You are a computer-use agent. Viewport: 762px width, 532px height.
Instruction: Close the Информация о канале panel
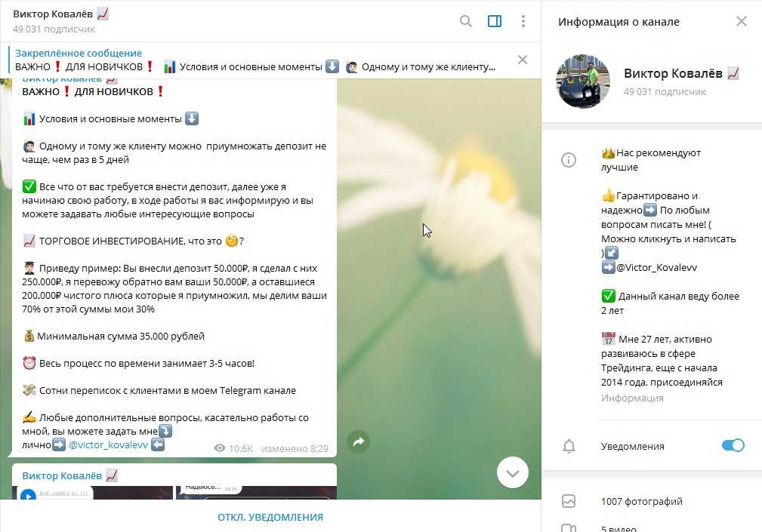tap(741, 21)
